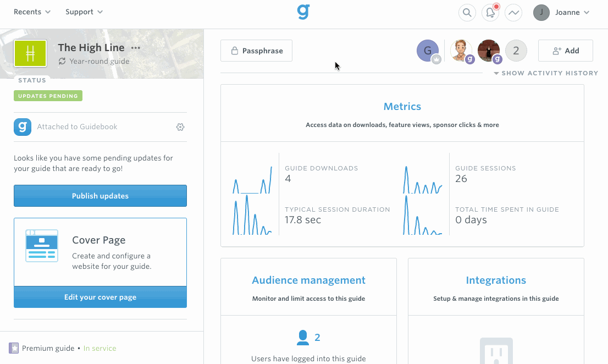608x364 pixels.
Task: Click Publish updates
Action: pyautogui.click(x=101, y=196)
